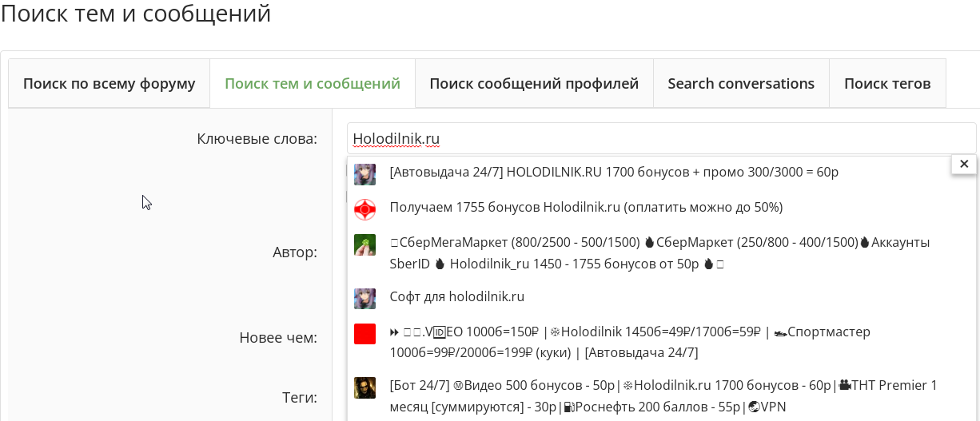Image resolution: width=980 pixels, height=421 pixels.
Task: Click the avatar beside HOLODILNIK.RU 1700 бонусов
Action: pyautogui.click(x=365, y=174)
